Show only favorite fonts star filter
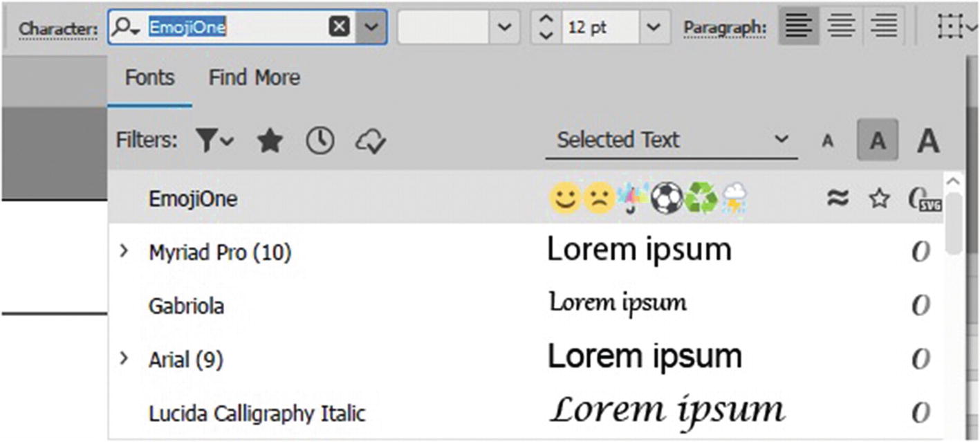 coord(270,141)
